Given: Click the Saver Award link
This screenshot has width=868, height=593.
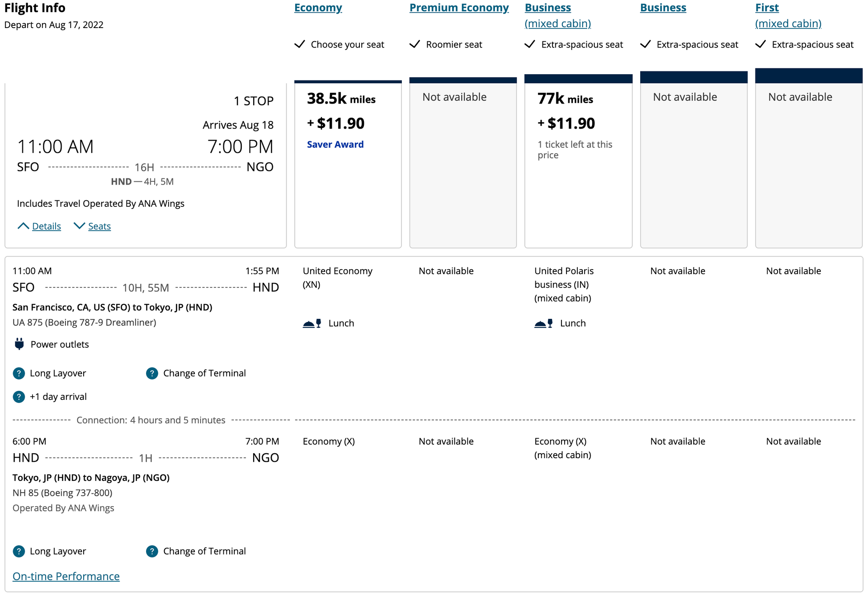Looking at the screenshot, I should click(x=335, y=144).
